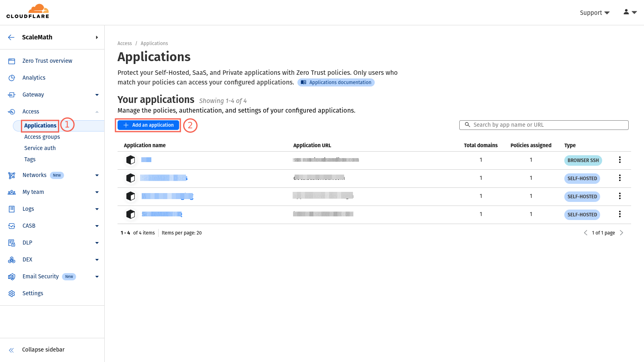Go to next page arrow in pagination
The width and height of the screenshot is (644, 362).
point(621,233)
